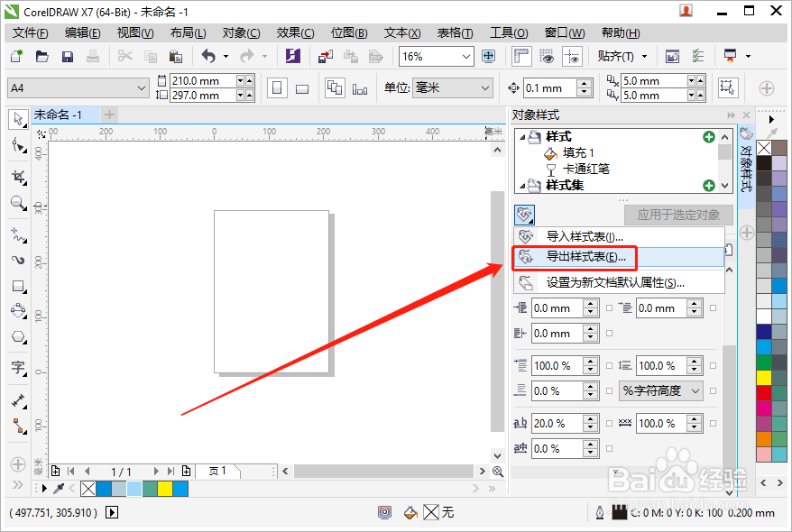Screen dimensions: 792x532
Task: Select the Zoom tool in toolbox
Action: tap(18, 204)
